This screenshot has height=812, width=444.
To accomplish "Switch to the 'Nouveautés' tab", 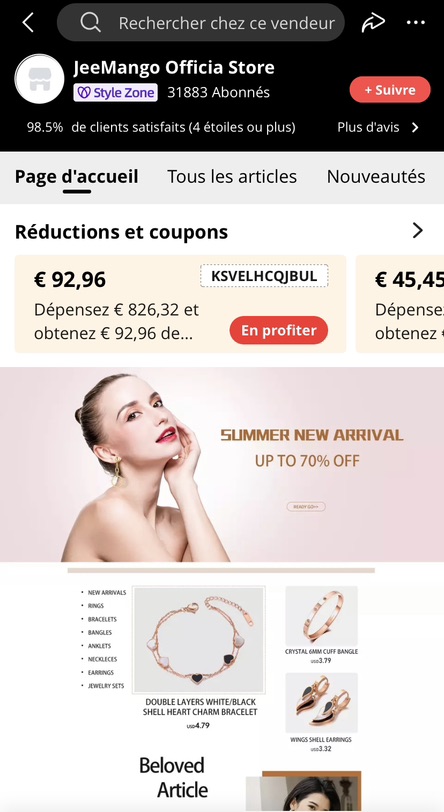I will point(376,177).
